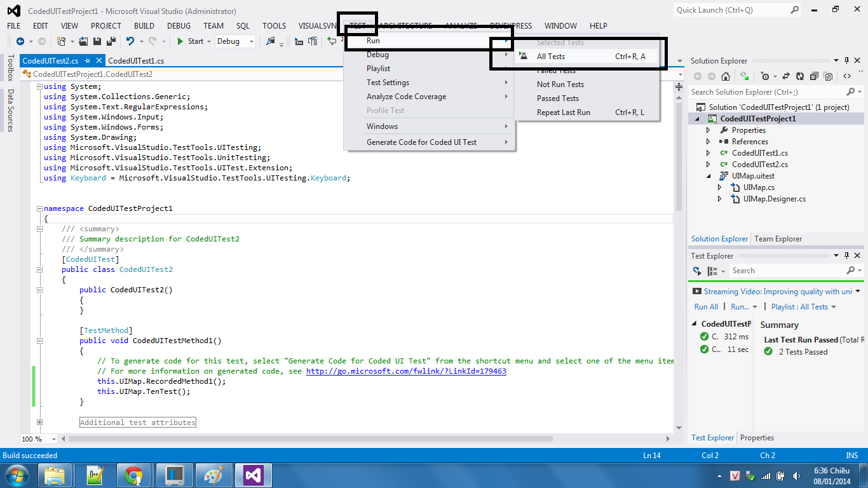
Task: Click the New Project toolbar icon
Action: coord(62,41)
